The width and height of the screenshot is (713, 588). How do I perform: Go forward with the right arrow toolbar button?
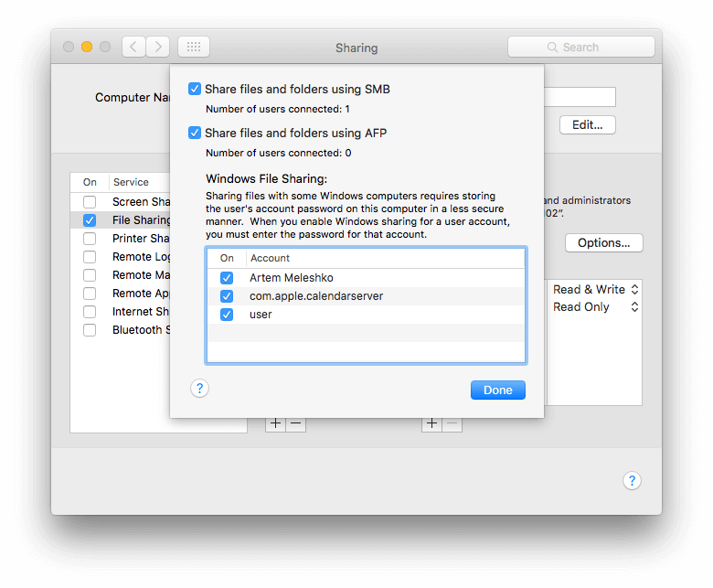158,47
